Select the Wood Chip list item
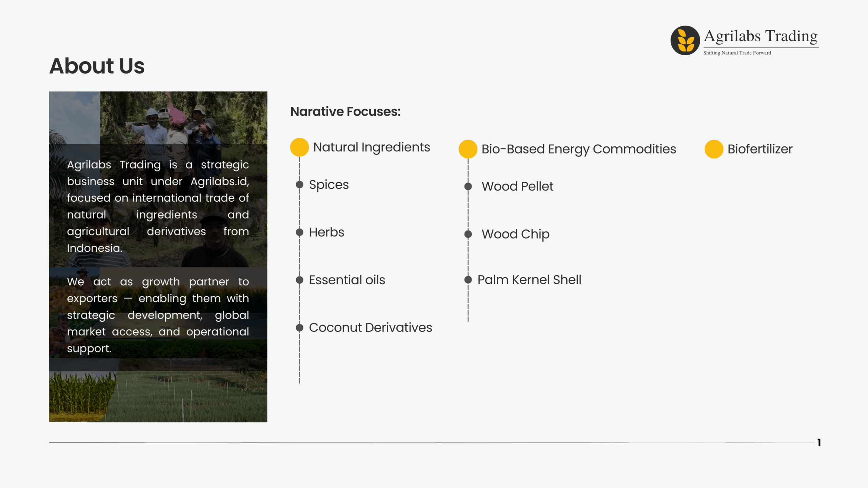Image resolution: width=868 pixels, height=488 pixels. pos(515,234)
